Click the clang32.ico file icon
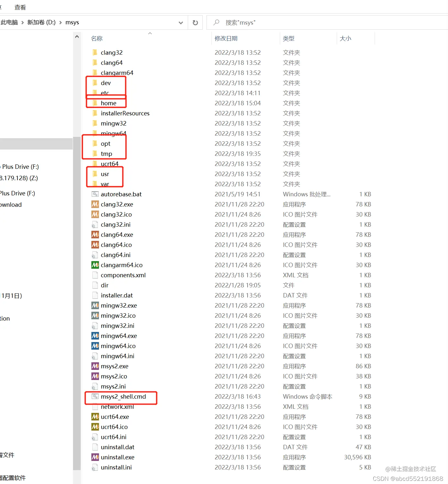 click(x=95, y=214)
